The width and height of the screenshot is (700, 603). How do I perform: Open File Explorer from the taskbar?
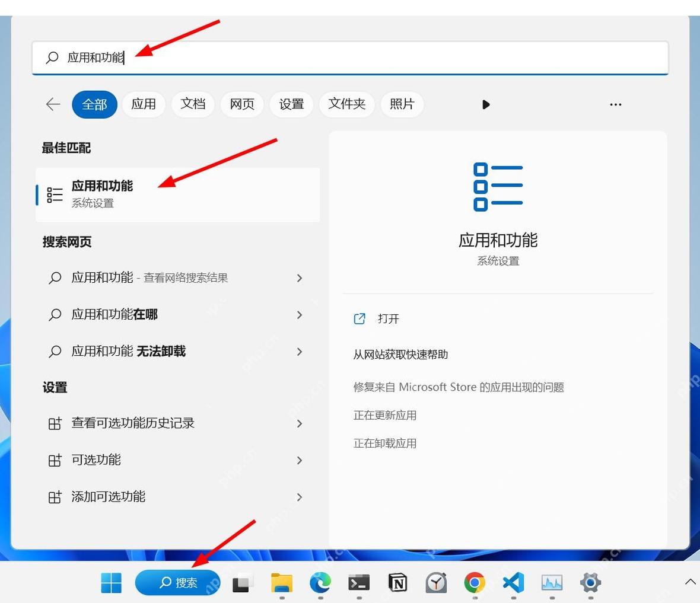282,582
